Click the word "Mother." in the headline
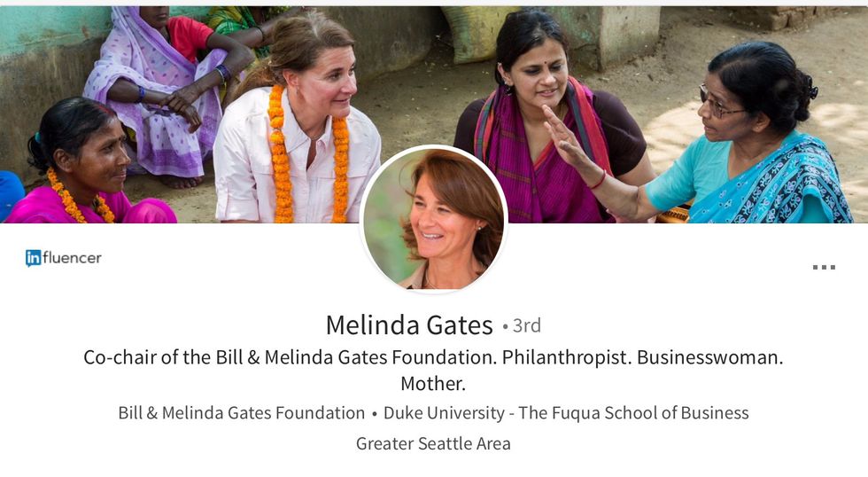This screenshot has width=868, height=477. 433,384
